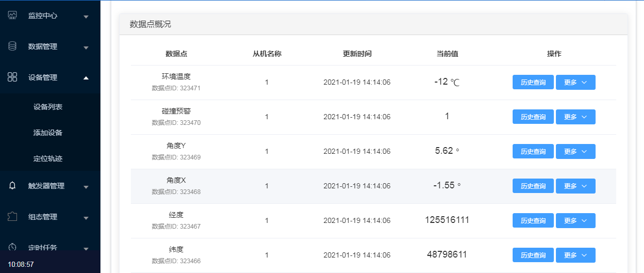644x273 pixels.
Task: Expand the 监控中心 menu arrow
Action: [86, 17]
